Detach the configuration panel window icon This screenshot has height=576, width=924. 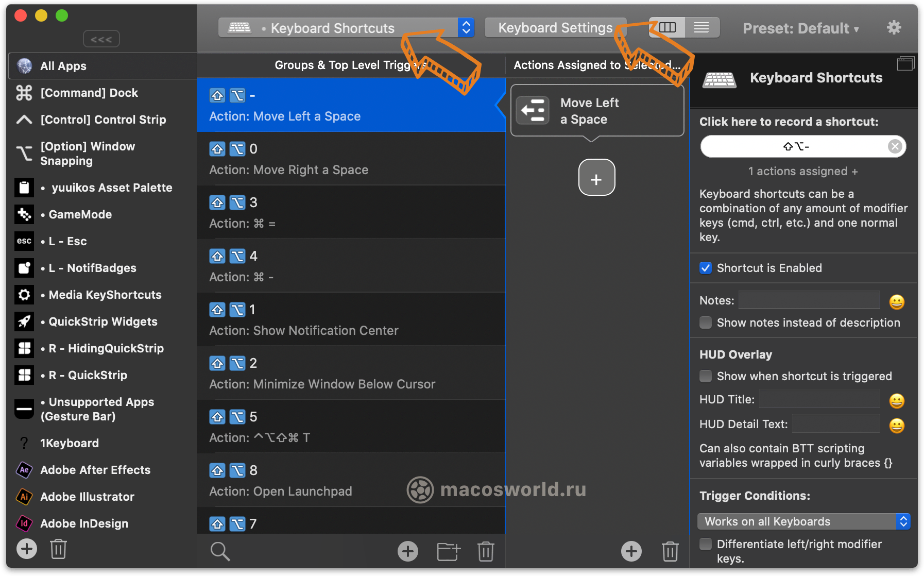[905, 64]
